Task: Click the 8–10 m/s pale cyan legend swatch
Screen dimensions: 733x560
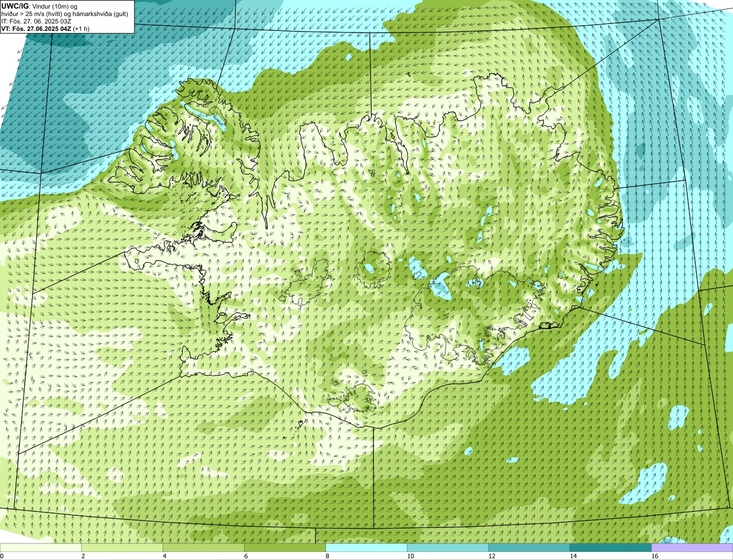Action: 366,547
